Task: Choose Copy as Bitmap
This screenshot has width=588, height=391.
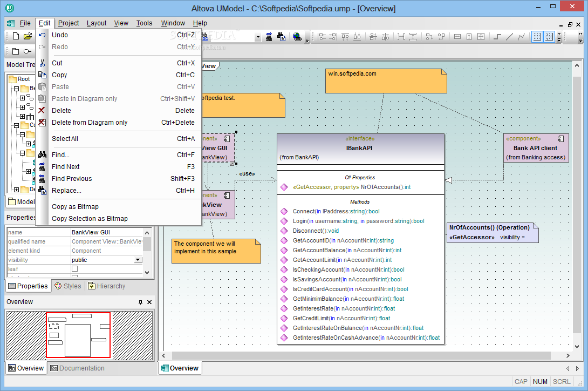Action: click(x=119, y=207)
